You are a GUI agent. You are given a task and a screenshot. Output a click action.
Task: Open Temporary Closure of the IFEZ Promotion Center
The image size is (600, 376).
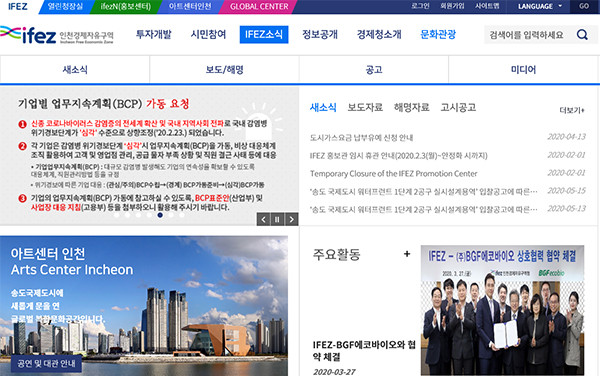394,174
